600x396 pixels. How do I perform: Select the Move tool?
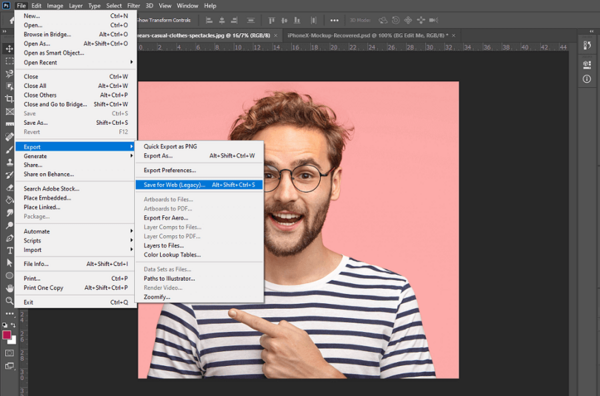pos(9,49)
